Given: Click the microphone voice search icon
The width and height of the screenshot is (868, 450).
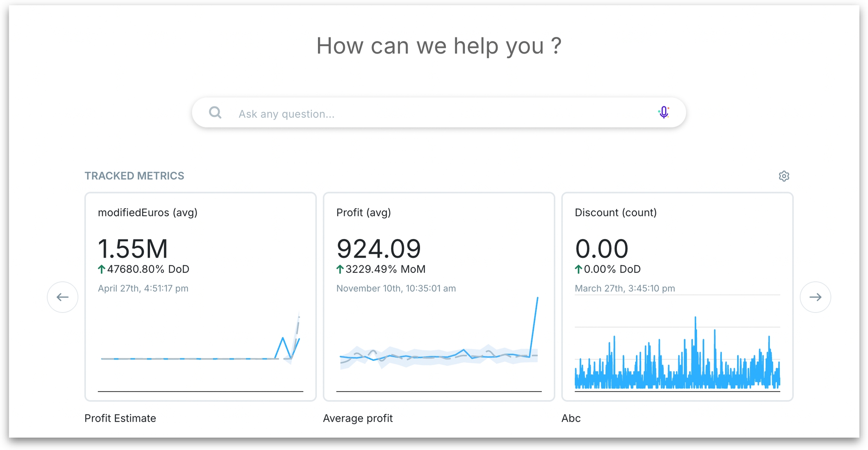Looking at the screenshot, I should (x=663, y=112).
